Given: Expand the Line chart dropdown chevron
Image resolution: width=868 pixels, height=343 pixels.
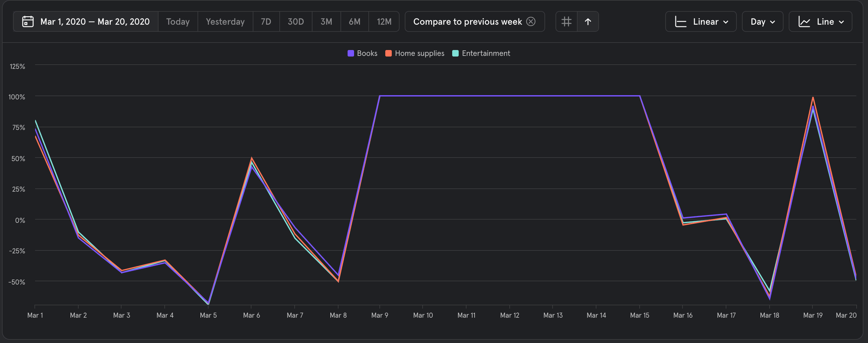Looking at the screenshot, I should pyautogui.click(x=841, y=22).
